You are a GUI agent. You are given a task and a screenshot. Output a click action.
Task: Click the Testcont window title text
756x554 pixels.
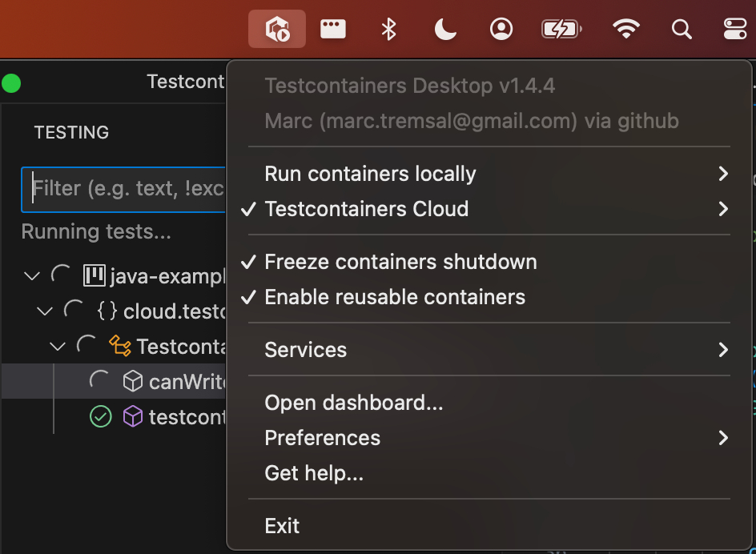click(186, 82)
